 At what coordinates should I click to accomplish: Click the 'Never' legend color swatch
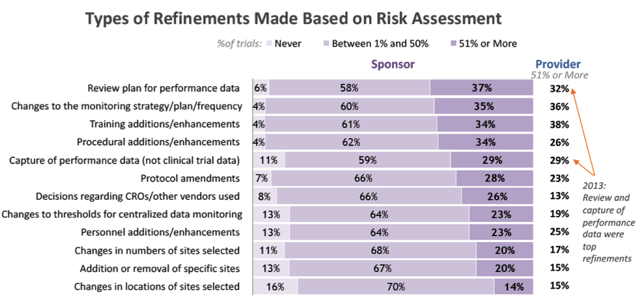pyautogui.click(x=268, y=44)
